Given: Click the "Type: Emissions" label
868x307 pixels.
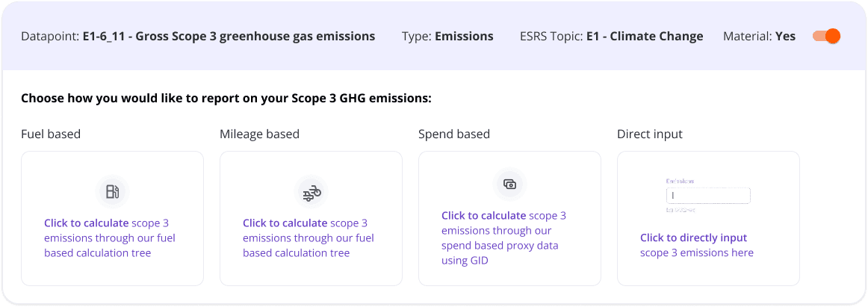Looking at the screenshot, I should [447, 36].
